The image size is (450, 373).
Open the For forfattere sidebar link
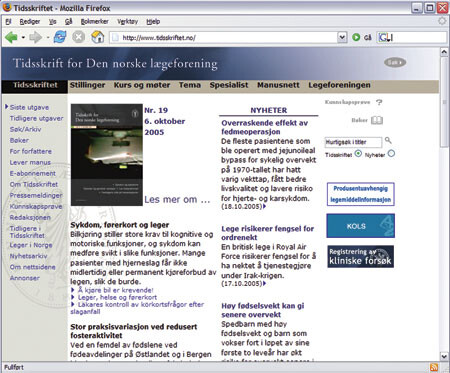pyautogui.click(x=31, y=151)
